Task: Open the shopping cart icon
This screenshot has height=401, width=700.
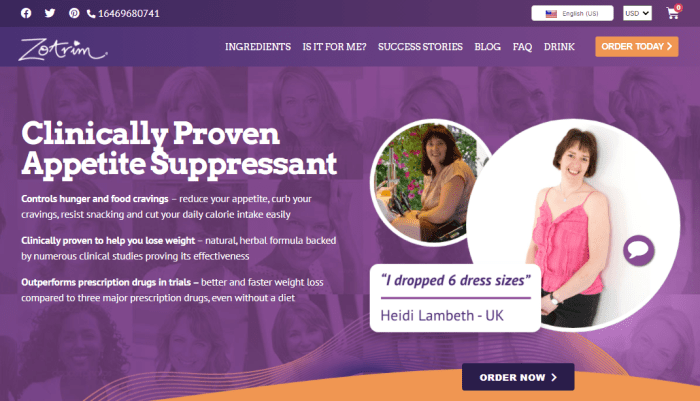Action: [x=673, y=13]
